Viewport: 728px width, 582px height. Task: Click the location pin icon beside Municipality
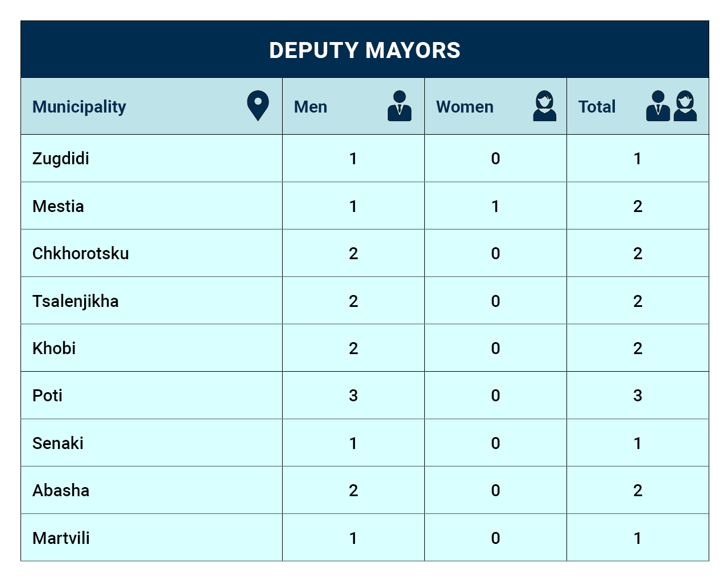pyautogui.click(x=258, y=106)
